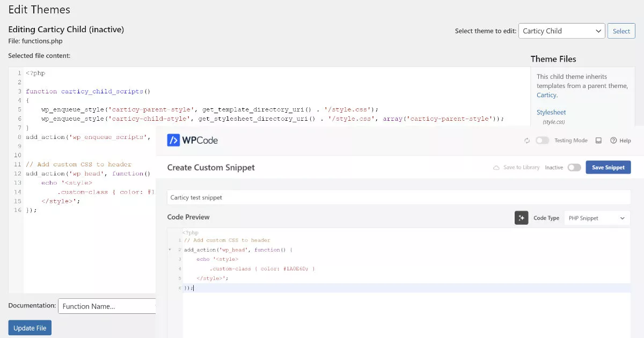The width and height of the screenshot is (644, 338).
Task: Open the Carticy parent theme link
Action: click(546, 95)
